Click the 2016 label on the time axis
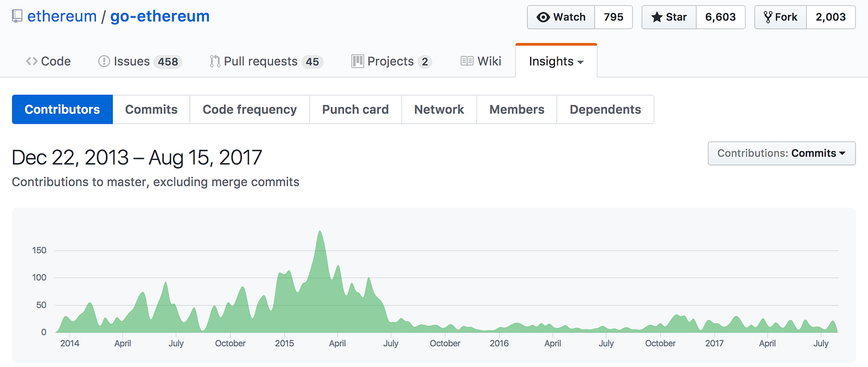The height and width of the screenshot is (367, 868). (x=499, y=343)
